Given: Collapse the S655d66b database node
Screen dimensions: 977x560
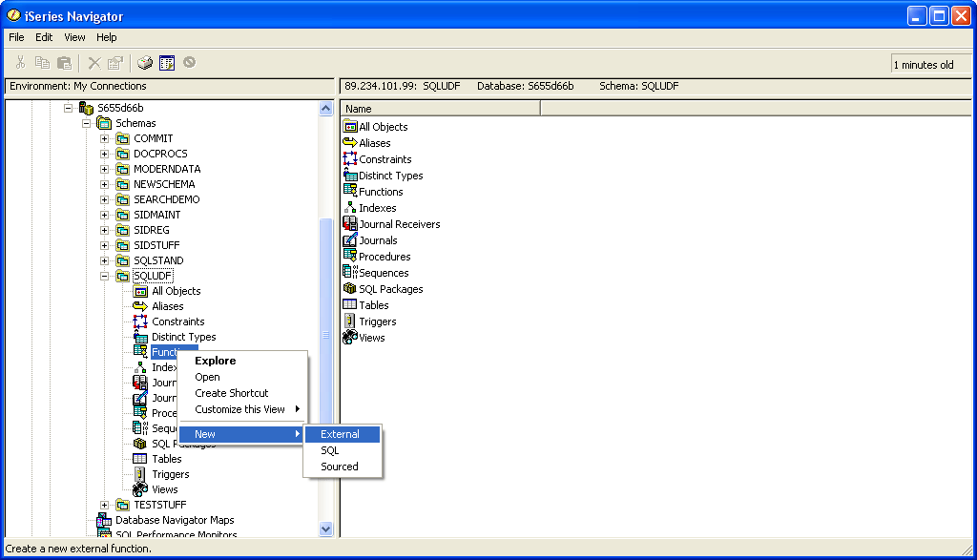Looking at the screenshot, I should pyautogui.click(x=68, y=108).
